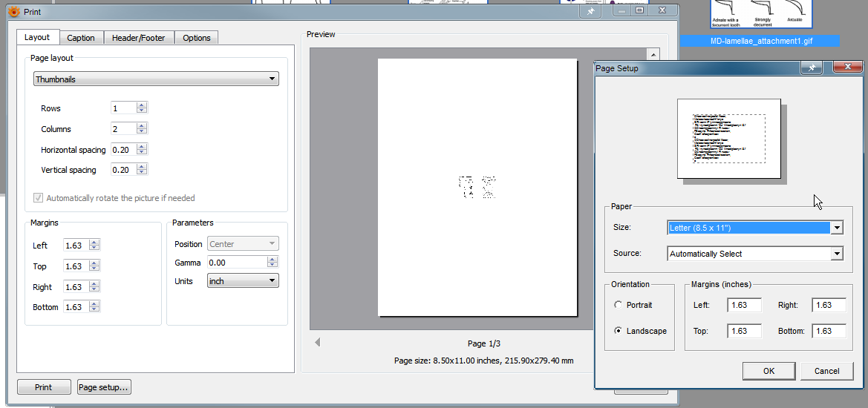Switch to the Header/Footer tab

(x=139, y=38)
